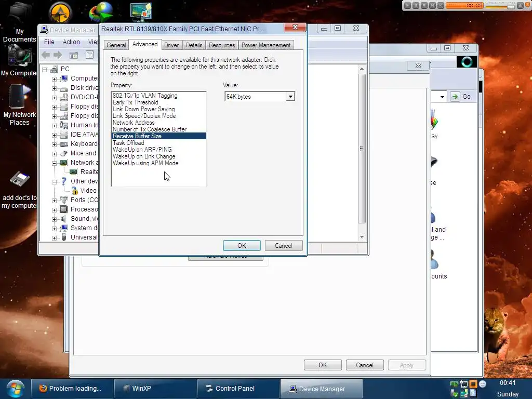Screen dimensions: 532x399
Task: Select the Video controller item with warning icon
Action: pyautogui.click(x=84, y=191)
